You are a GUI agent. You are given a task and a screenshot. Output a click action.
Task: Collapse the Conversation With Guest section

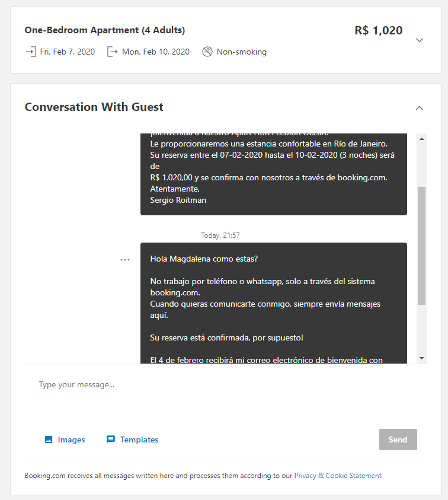coord(420,108)
